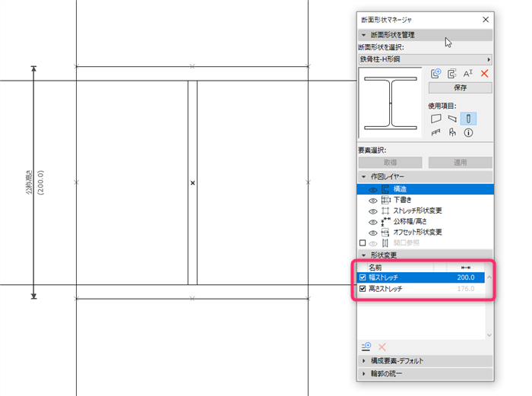Click the ストレッチ形状変更 layer icon
The width and height of the screenshot is (532, 396).
(385, 211)
